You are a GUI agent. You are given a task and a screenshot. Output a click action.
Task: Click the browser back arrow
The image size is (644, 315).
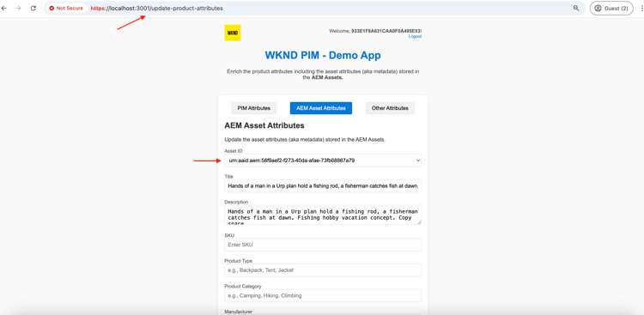(x=4, y=9)
